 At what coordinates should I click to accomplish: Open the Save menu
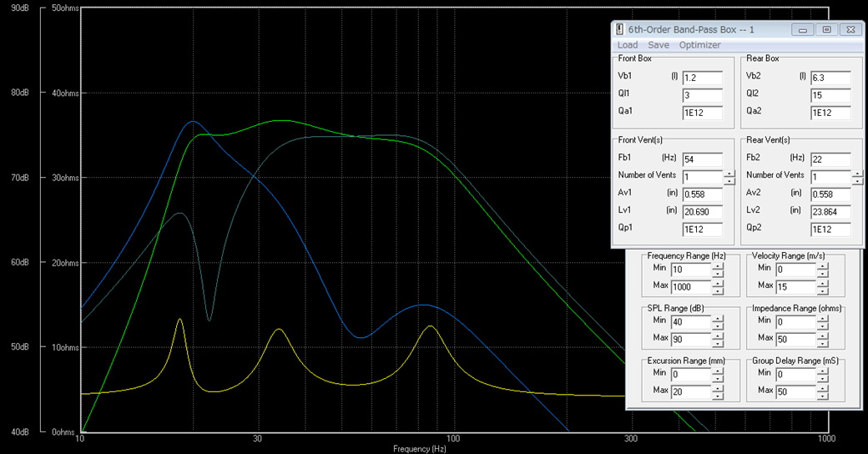pyautogui.click(x=659, y=45)
